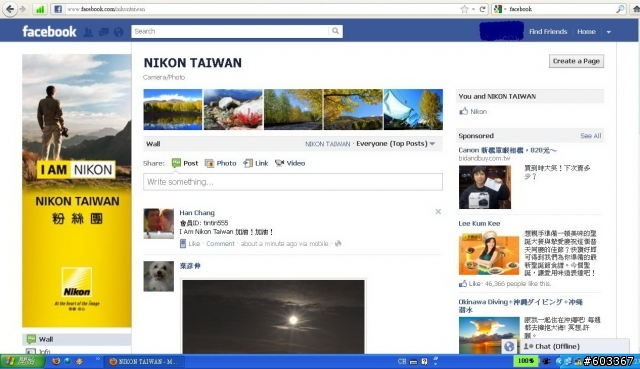This screenshot has width=640, height=369.
Task: Click the magnifier in the browser search box
Action: (x=620, y=9)
